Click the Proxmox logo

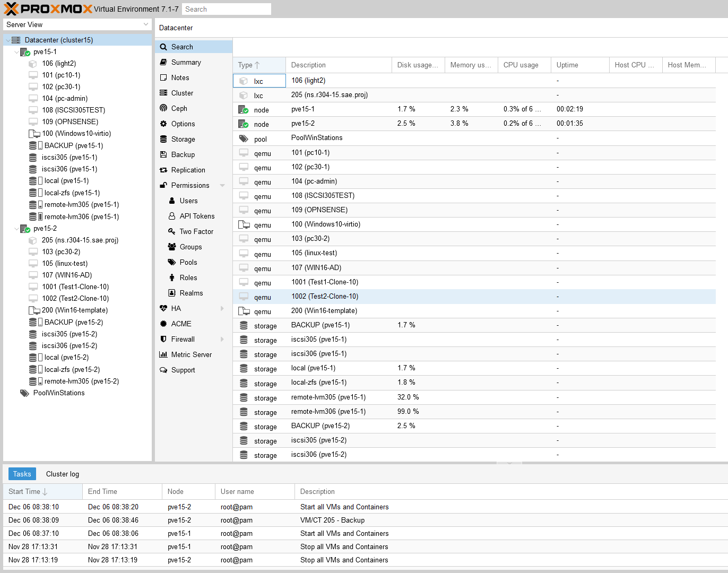(x=48, y=8)
